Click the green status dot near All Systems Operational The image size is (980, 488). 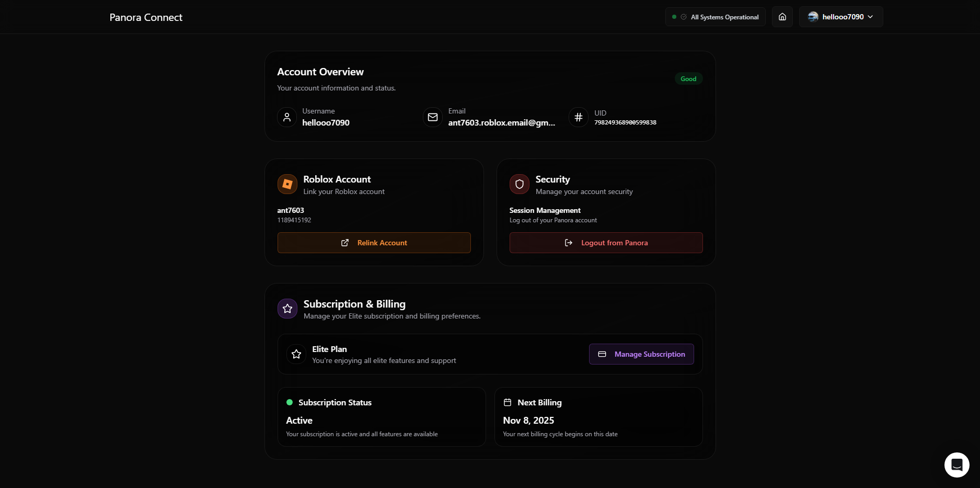click(674, 17)
